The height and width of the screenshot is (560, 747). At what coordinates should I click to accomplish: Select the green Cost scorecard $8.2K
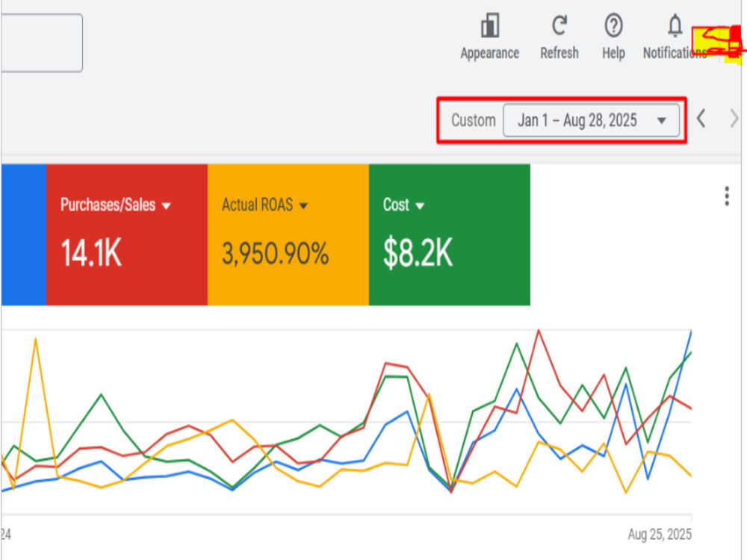tap(449, 234)
